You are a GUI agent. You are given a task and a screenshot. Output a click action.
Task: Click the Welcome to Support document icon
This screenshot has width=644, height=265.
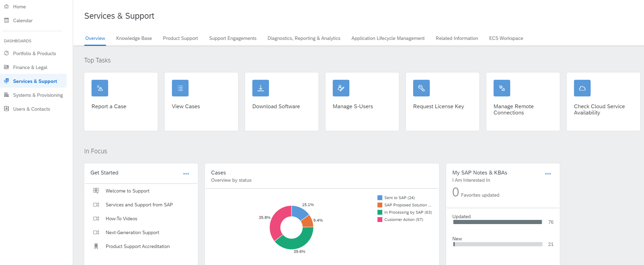96,191
